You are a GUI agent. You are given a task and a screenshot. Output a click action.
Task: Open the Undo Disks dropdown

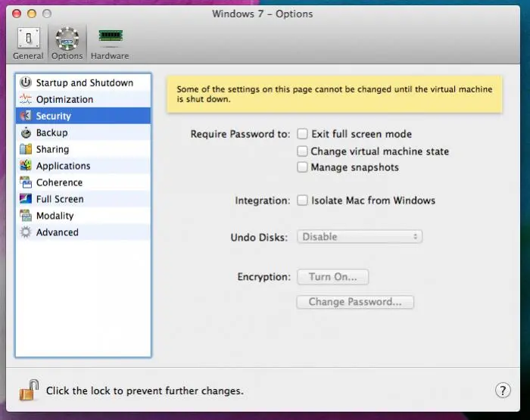pyautogui.click(x=360, y=237)
